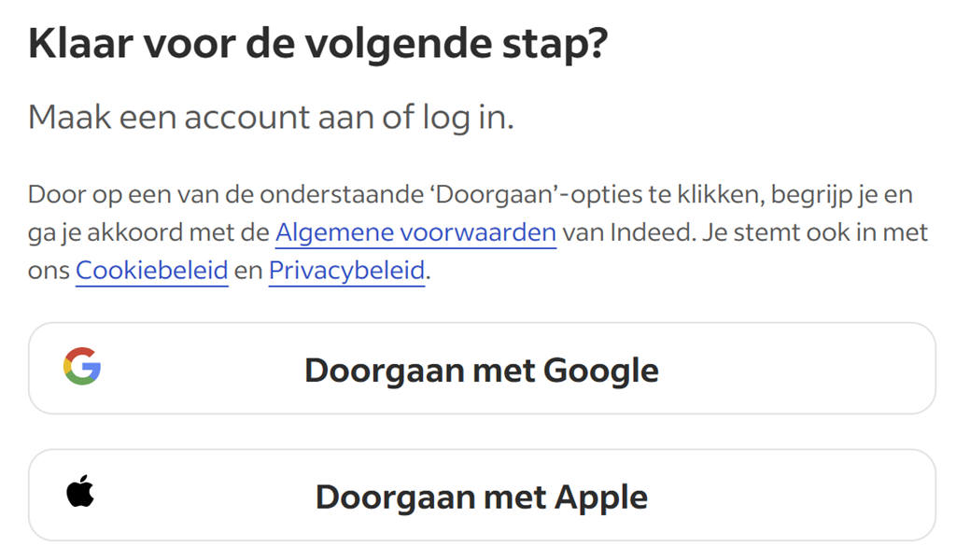Viewport: 956px width, 560px height.
Task: Click the 'Klaar voor de volgende stap?' heading
Action: 318,44
